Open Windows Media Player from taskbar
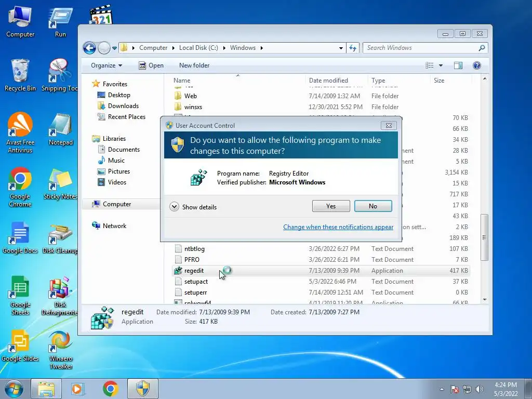This screenshot has width=532, height=399. click(x=78, y=389)
